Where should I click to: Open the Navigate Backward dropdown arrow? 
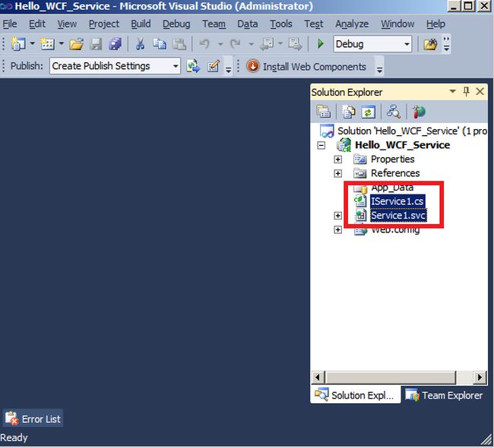(x=280, y=43)
